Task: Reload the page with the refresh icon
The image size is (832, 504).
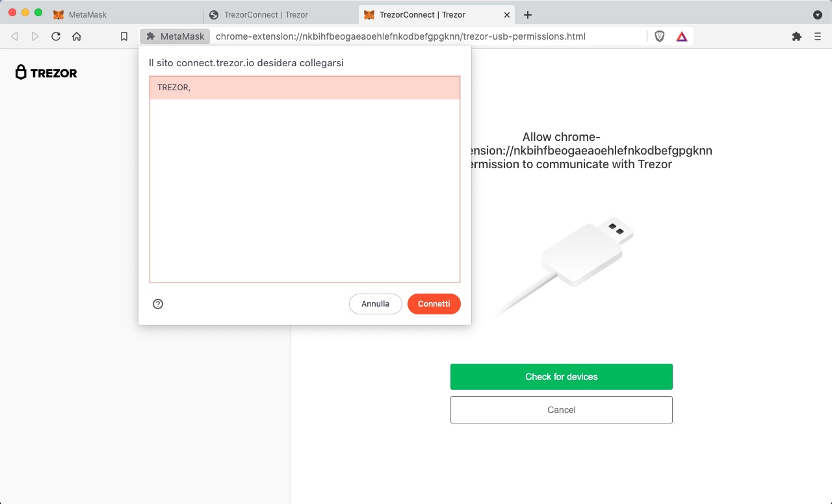Action: click(x=56, y=36)
